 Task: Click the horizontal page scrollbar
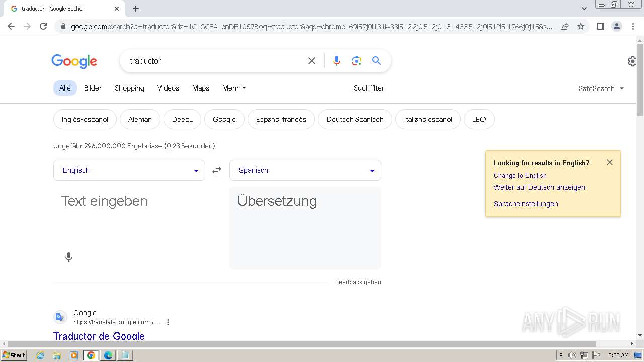(x=302, y=344)
